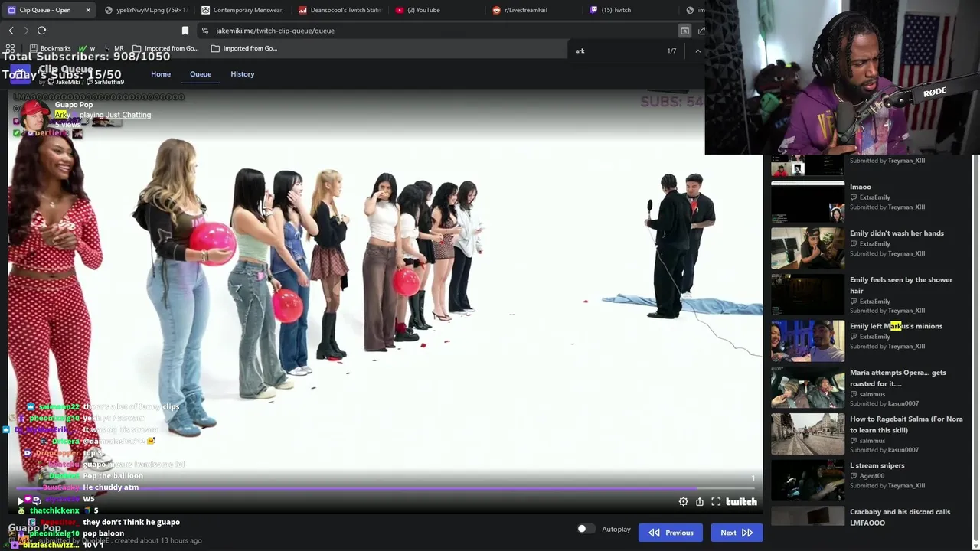Open the 'MR' bookmark
980x551 pixels.
pyautogui.click(x=113, y=48)
